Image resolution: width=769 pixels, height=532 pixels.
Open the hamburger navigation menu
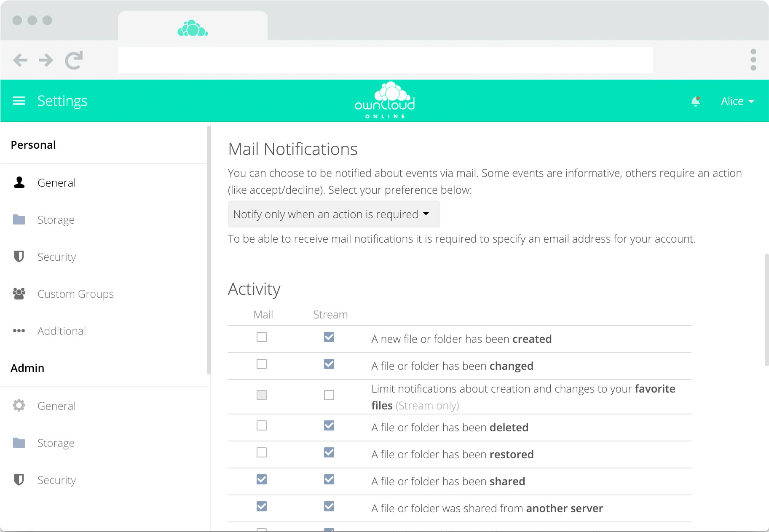click(x=19, y=101)
